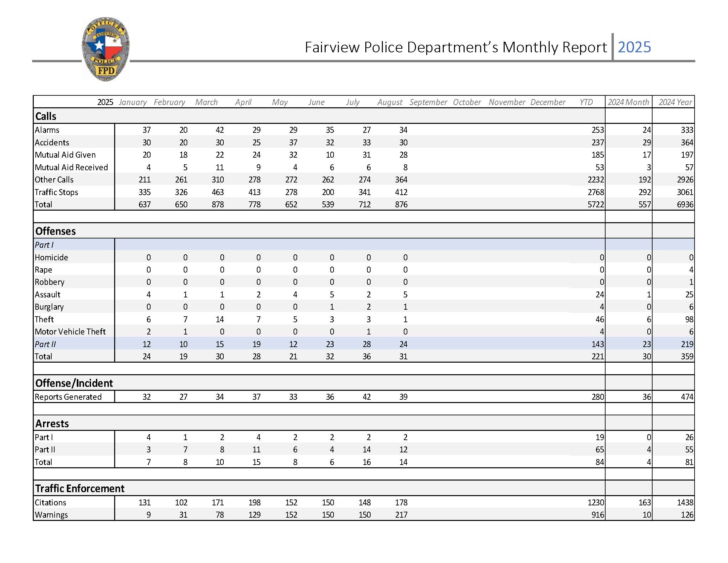This screenshot has width=728, height=563.
Task: Collapse the Offense/Incident section header
Action: [74, 383]
